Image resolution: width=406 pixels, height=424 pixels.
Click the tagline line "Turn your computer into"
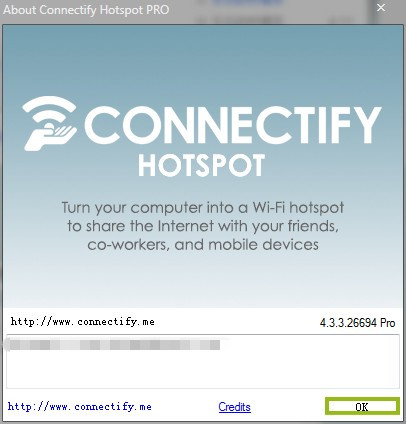pyautogui.click(x=154, y=208)
